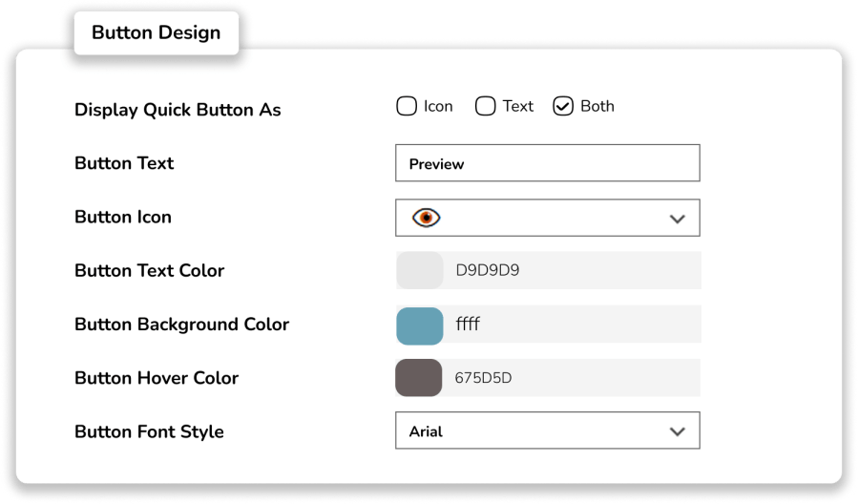Click the Both option label
The height and width of the screenshot is (504, 858).
click(x=596, y=106)
